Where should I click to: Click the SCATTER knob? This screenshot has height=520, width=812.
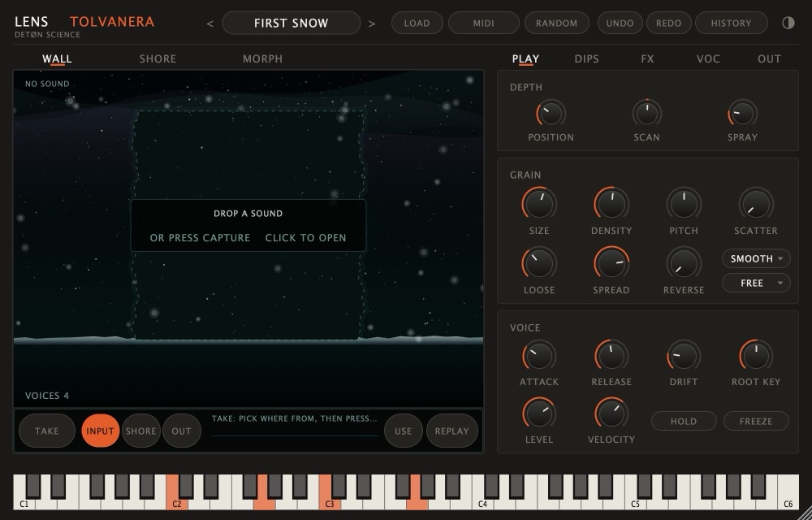pos(755,204)
